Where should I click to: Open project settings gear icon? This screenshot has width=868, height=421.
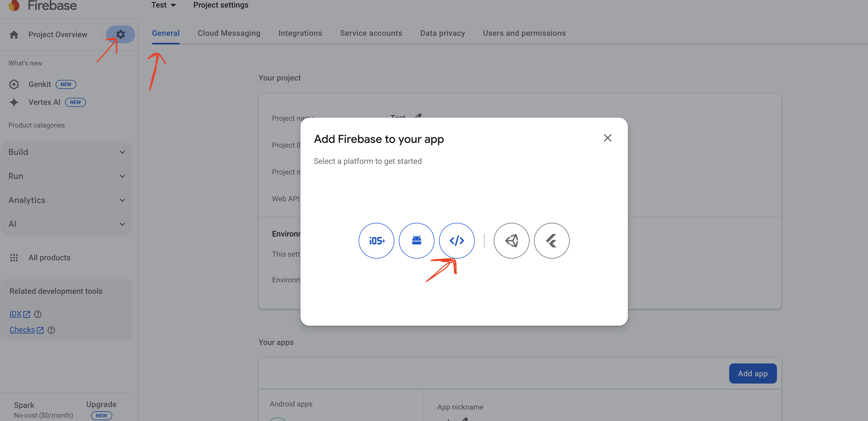120,34
